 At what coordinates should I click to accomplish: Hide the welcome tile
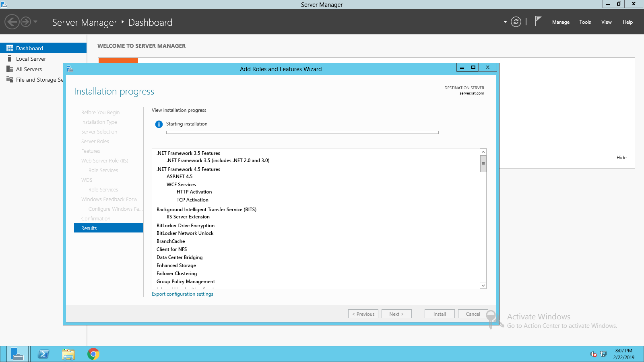pos(621,158)
